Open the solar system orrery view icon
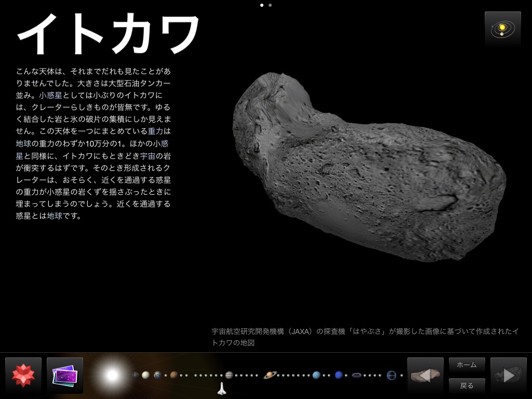The image size is (532, 399). 502,30
